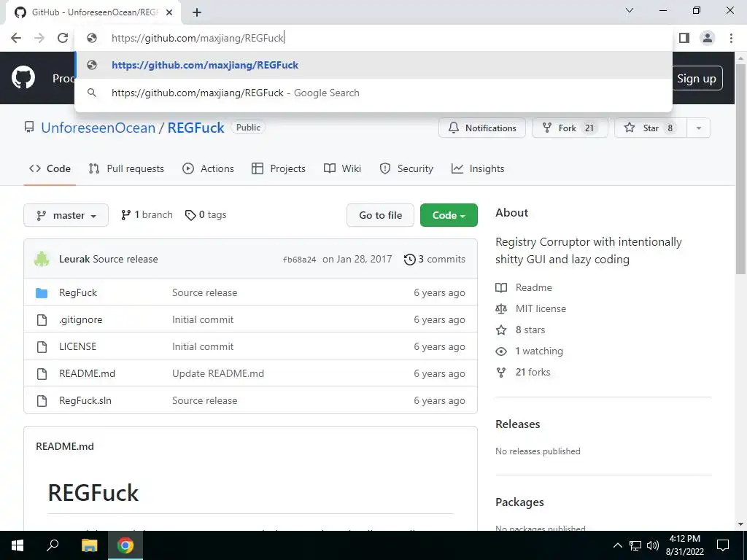Click the LICENSE file icon
The image size is (747, 560).
42,346
